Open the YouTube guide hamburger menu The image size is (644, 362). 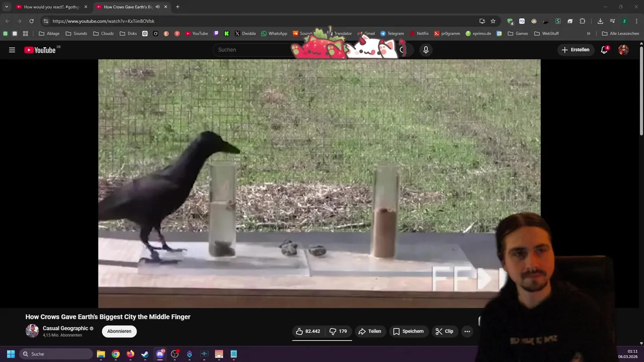click(12, 50)
